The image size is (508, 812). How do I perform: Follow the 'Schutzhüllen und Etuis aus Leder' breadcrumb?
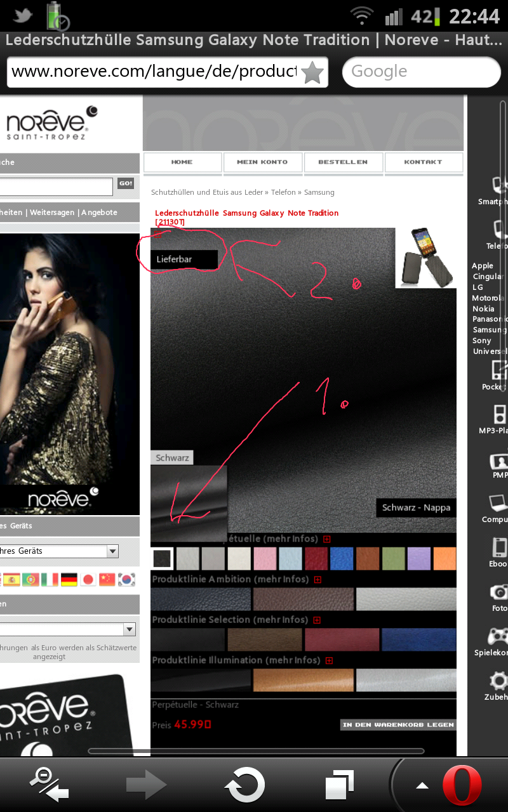tap(207, 192)
